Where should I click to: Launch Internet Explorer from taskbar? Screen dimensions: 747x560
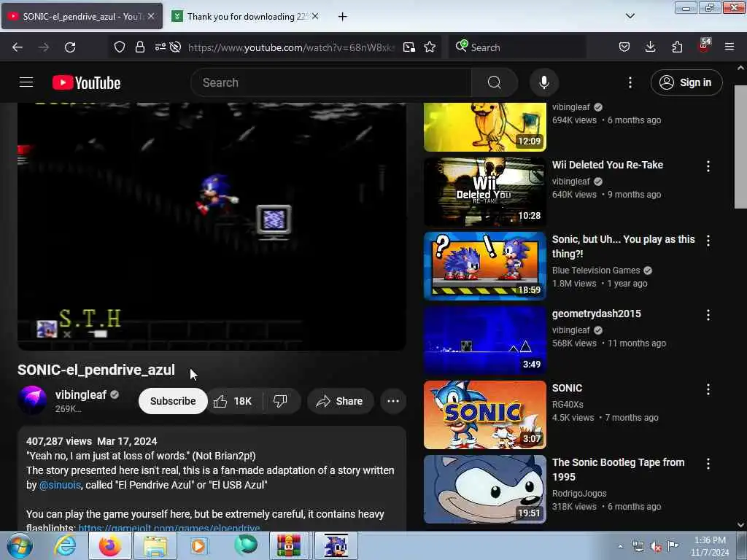(65, 545)
